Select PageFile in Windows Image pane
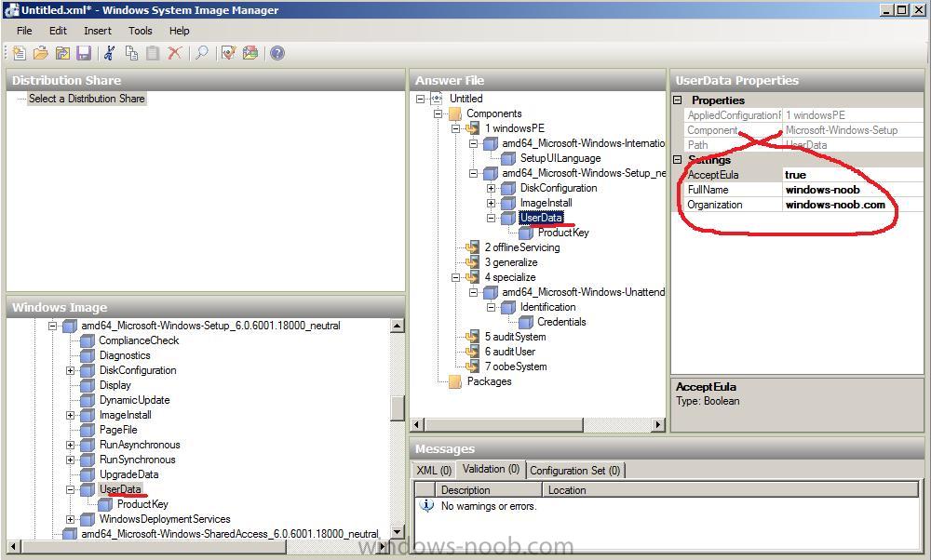The width and height of the screenshot is (931, 560). 118,430
